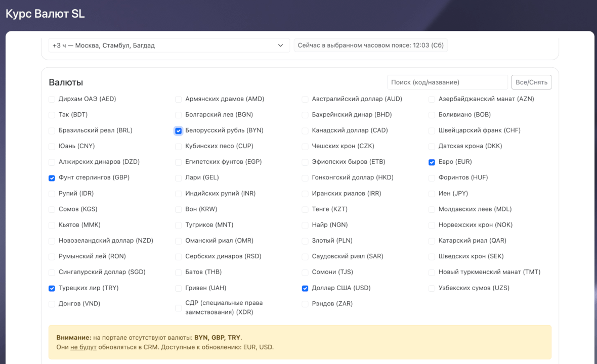This screenshot has height=364, width=597.
Task: Click the currency search input field
Action: tap(447, 82)
